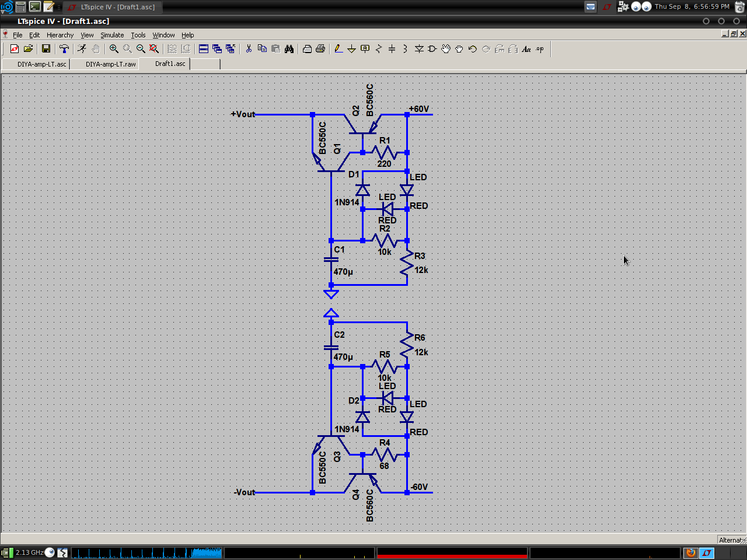Select the Draft1.asc tab
This screenshot has width=747, height=560.
tap(164, 64)
